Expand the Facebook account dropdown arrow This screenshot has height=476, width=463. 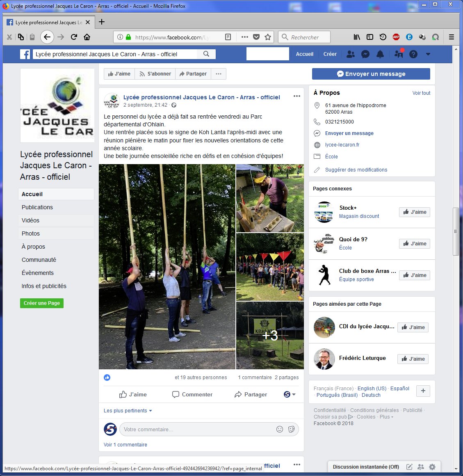[428, 54]
